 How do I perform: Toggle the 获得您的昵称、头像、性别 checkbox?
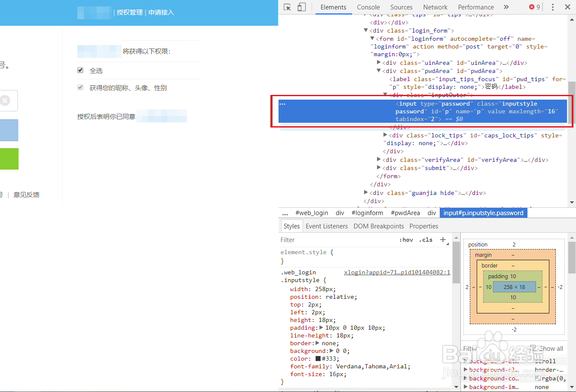[80, 87]
